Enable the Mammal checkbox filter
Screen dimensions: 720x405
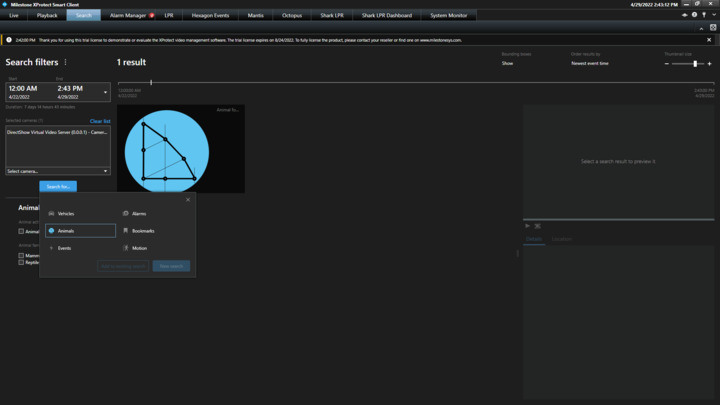pos(21,255)
